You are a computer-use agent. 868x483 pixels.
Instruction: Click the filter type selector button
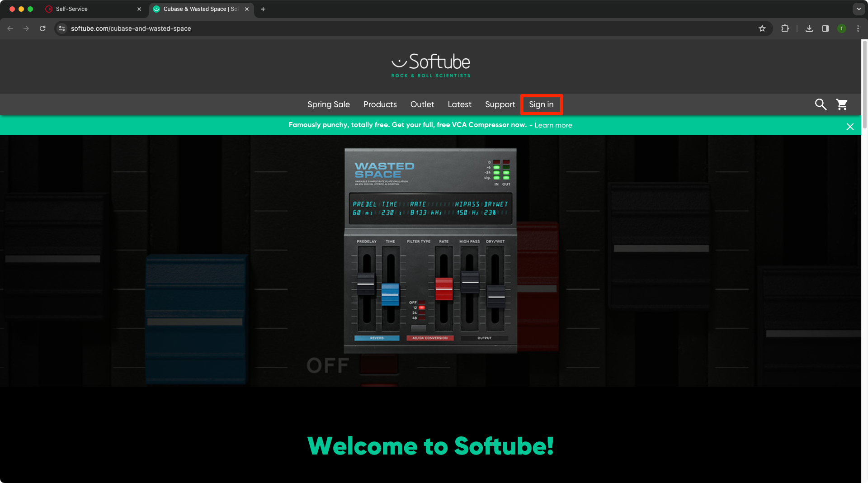click(419, 327)
